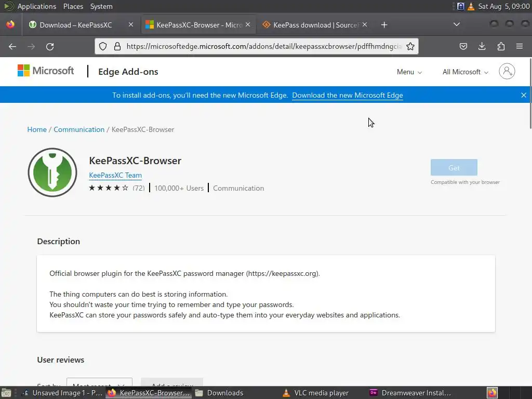Open the Pocket save icon
532x399 pixels.
click(x=463, y=46)
